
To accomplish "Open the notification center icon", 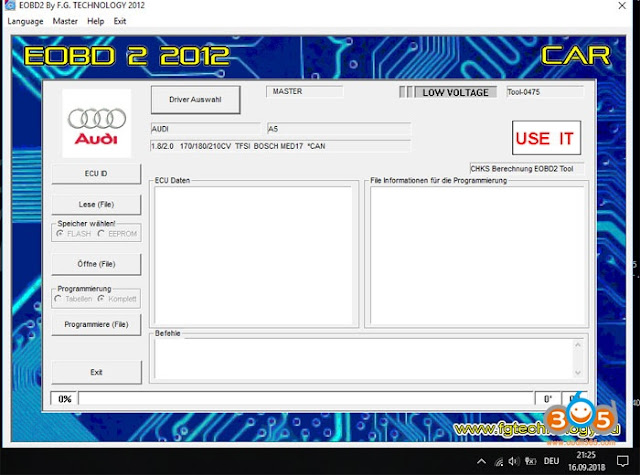I will [622, 462].
